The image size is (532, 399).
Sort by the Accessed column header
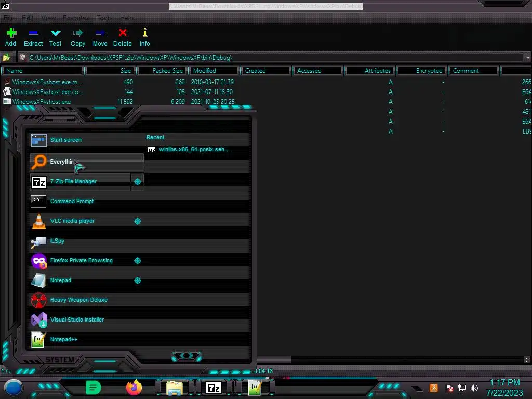point(318,71)
